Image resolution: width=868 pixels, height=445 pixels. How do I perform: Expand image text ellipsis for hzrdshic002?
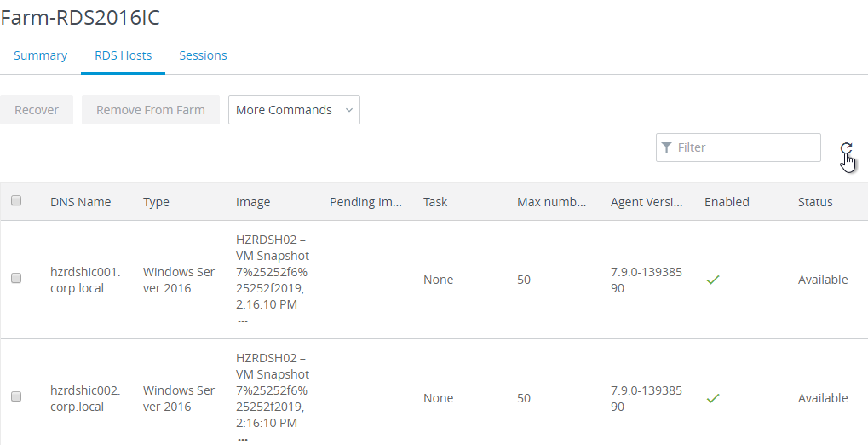[243, 439]
